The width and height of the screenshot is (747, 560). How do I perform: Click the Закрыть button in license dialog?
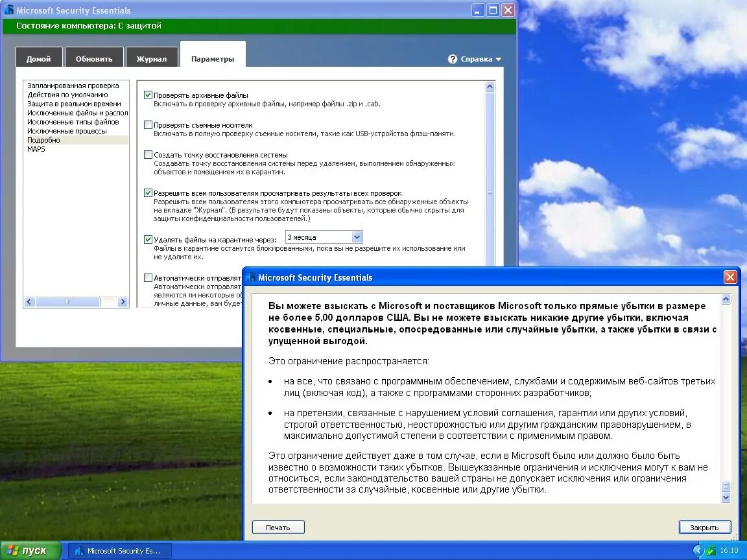[704, 527]
